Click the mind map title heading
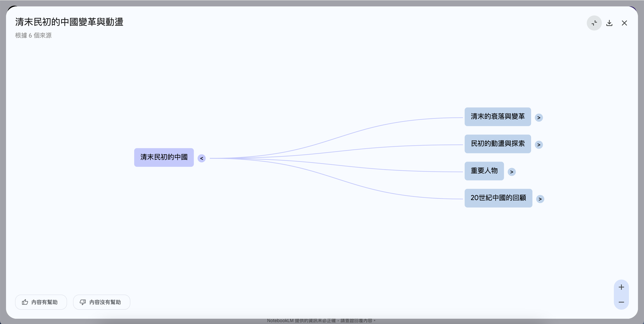 click(x=69, y=22)
